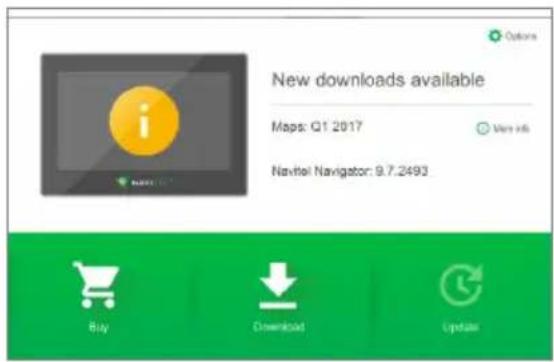The image size is (554, 362).
Task: Click the 'Maps: Q1 2017' text
Action: [x=317, y=126]
